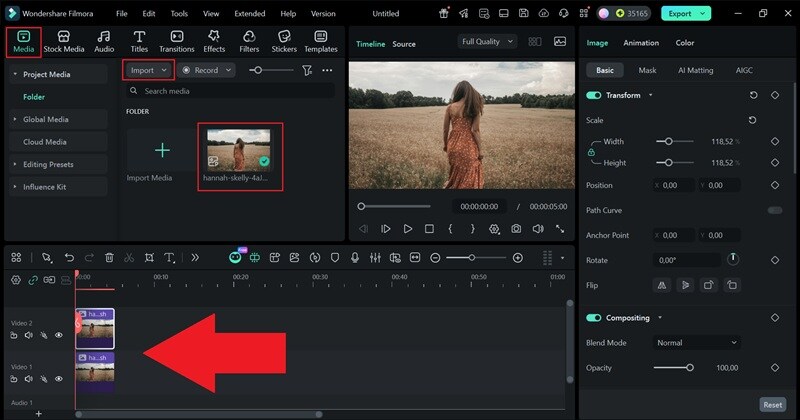Click the fullscreen preview icon
800x420 pixels.
point(560,229)
